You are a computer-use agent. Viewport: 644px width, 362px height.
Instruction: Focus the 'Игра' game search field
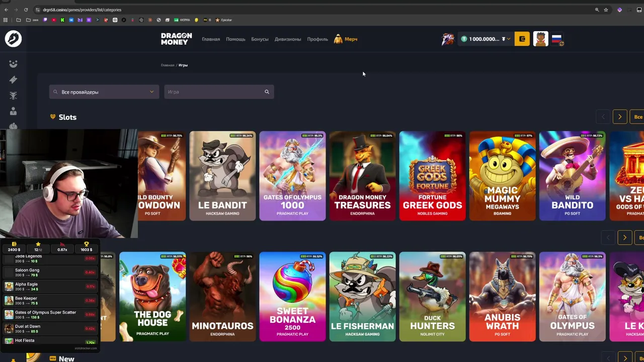tap(219, 92)
